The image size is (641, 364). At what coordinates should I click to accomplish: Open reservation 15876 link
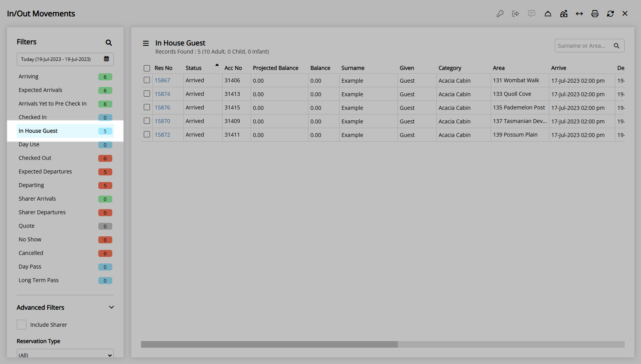162,107
